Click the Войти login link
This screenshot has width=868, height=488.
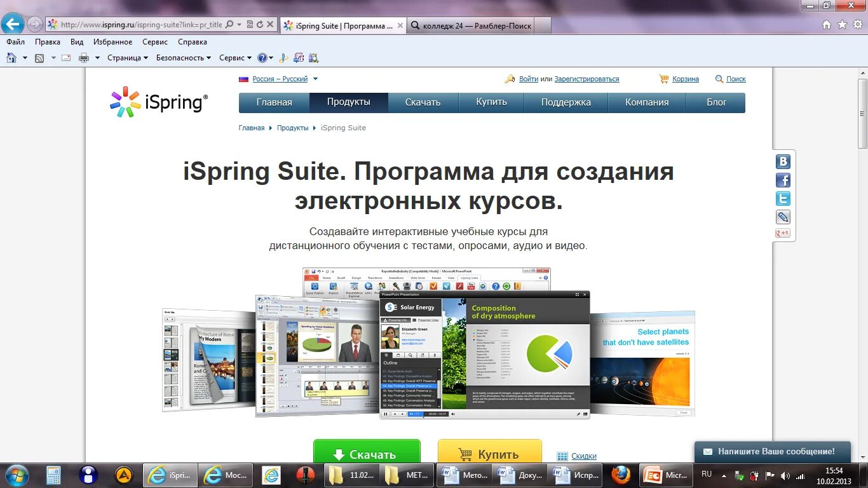[529, 79]
